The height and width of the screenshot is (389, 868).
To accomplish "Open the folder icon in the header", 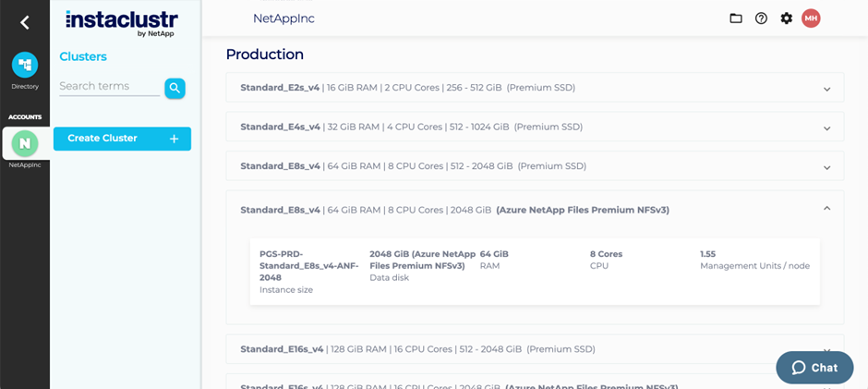I will click(736, 18).
